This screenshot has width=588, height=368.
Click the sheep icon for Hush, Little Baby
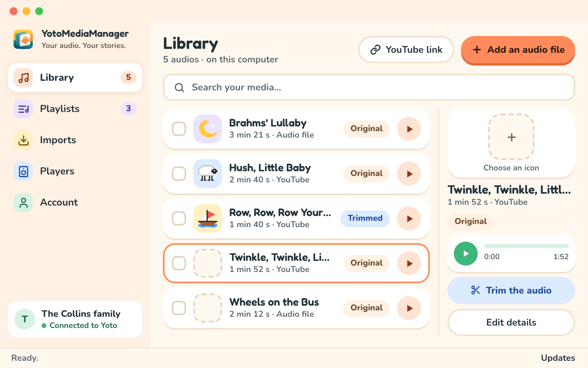[x=208, y=174]
